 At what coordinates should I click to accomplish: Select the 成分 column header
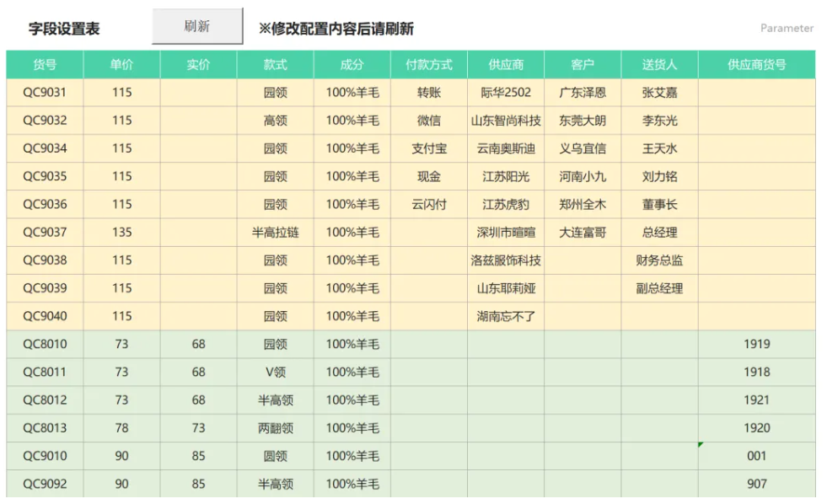point(352,65)
